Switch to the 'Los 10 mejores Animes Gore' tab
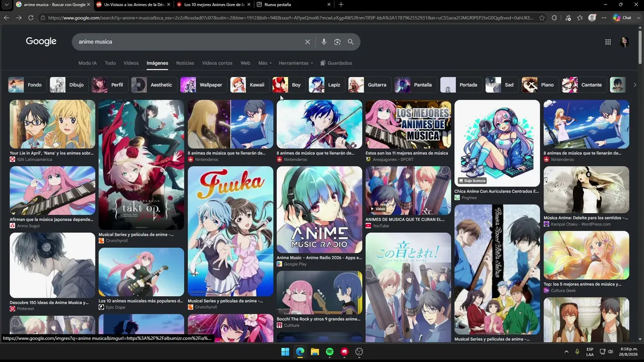 click(x=213, y=5)
